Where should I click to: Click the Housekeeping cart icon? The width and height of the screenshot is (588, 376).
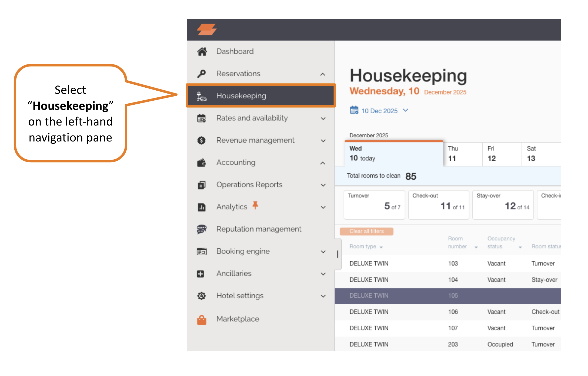(201, 96)
